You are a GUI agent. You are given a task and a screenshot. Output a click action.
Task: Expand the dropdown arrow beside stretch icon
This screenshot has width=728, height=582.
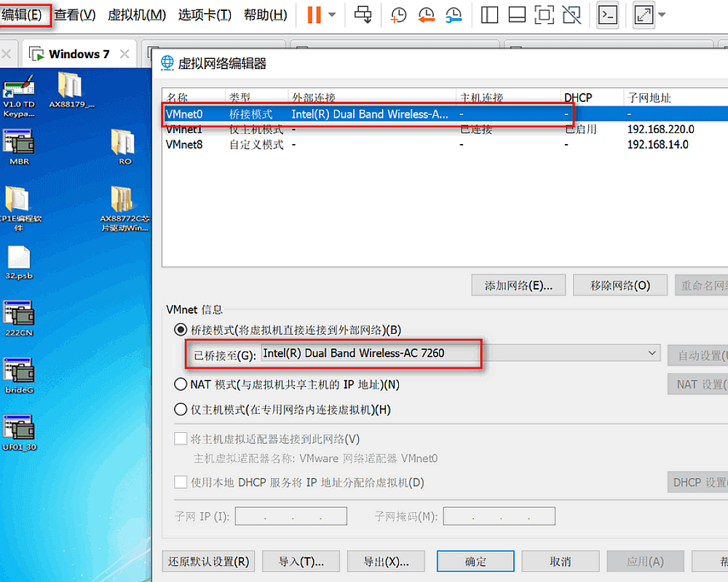point(661,15)
